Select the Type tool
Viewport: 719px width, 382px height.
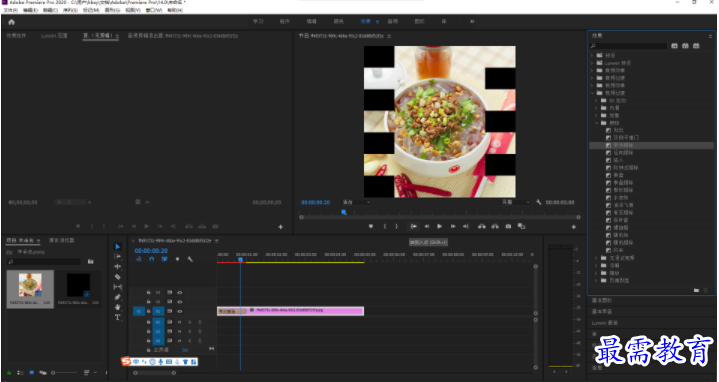click(118, 317)
